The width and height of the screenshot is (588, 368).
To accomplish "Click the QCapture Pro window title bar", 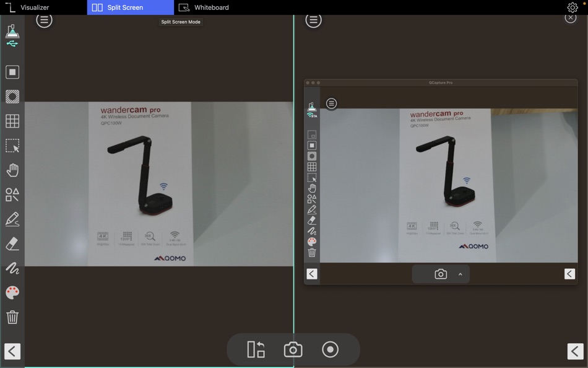I will click(441, 82).
